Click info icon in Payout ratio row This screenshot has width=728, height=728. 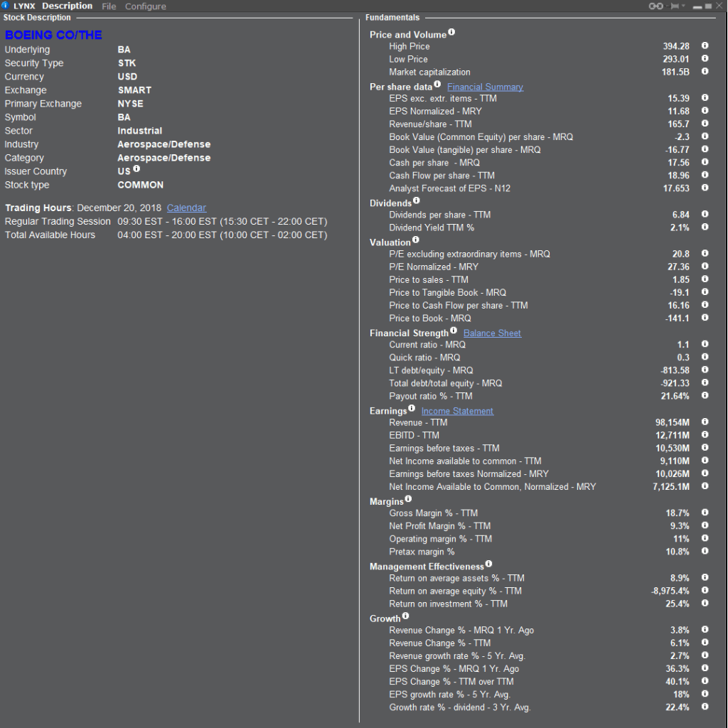(x=705, y=395)
